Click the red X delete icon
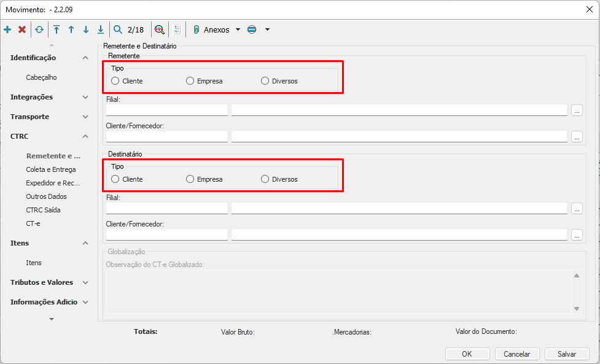Screen dimensions: 600x364 click(x=22, y=29)
